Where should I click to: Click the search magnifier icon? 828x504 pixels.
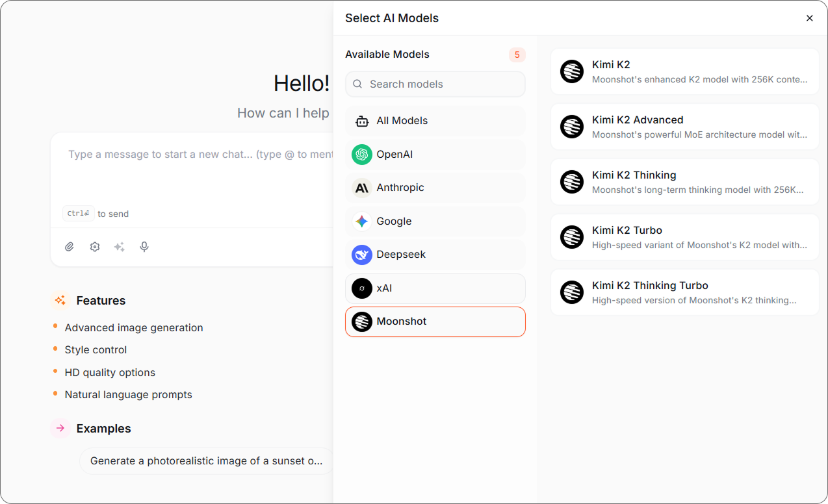coord(357,84)
